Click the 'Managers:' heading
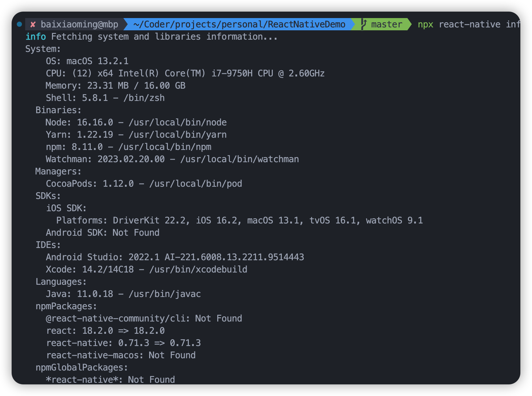The height and width of the screenshot is (396, 532). point(58,172)
